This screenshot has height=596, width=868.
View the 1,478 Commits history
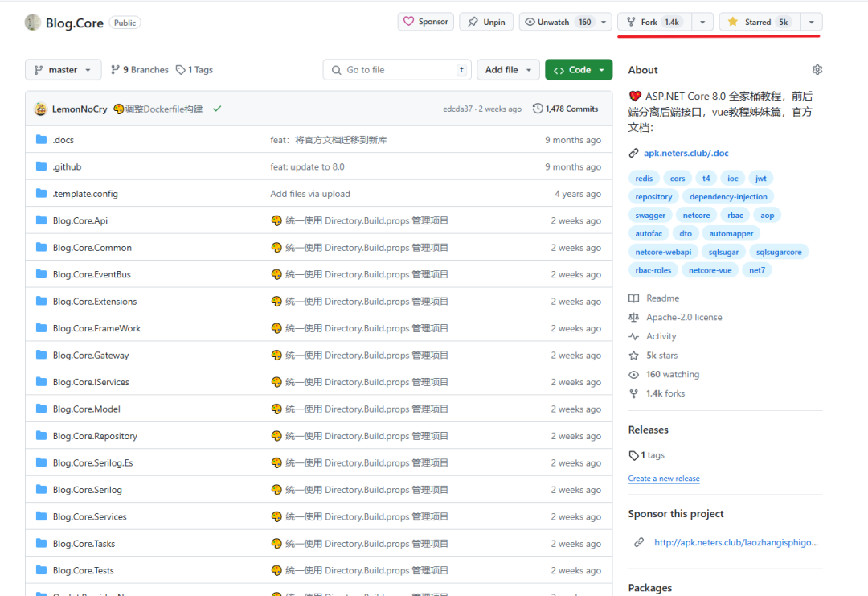[x=565, y=109]
